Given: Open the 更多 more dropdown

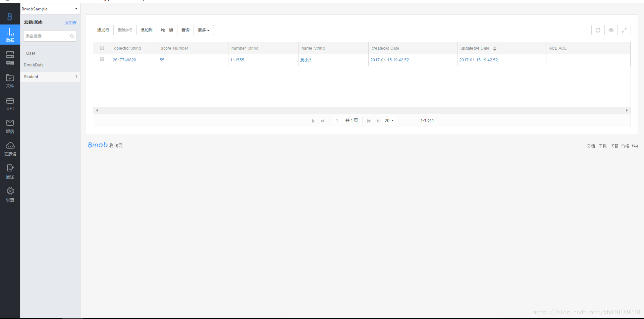Looking at the screenshot, I should point(204,30).
